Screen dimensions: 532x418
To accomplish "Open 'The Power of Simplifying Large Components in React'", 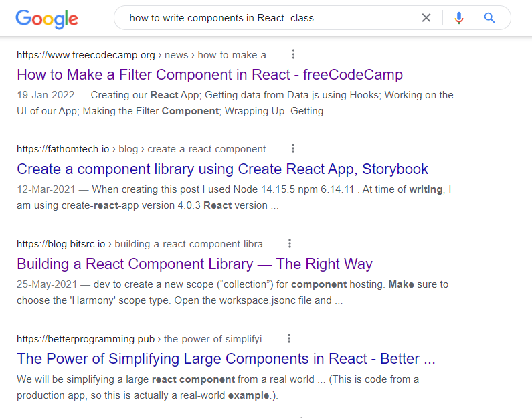I will 226,358.
